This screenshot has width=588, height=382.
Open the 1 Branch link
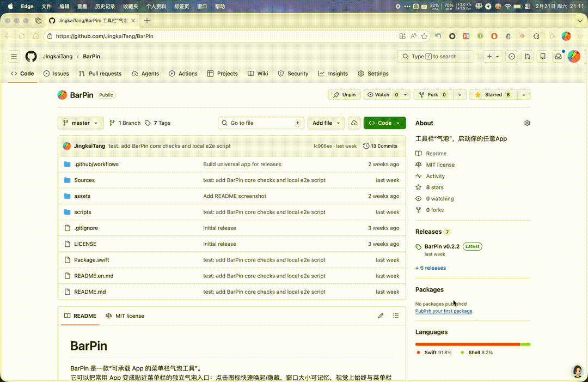pos(125,123)
